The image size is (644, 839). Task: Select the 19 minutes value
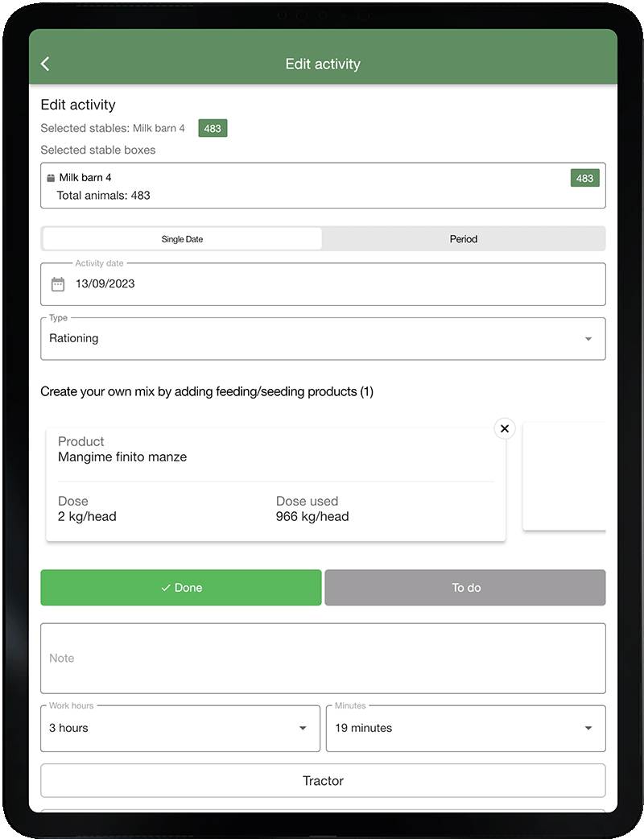[363, 728]
